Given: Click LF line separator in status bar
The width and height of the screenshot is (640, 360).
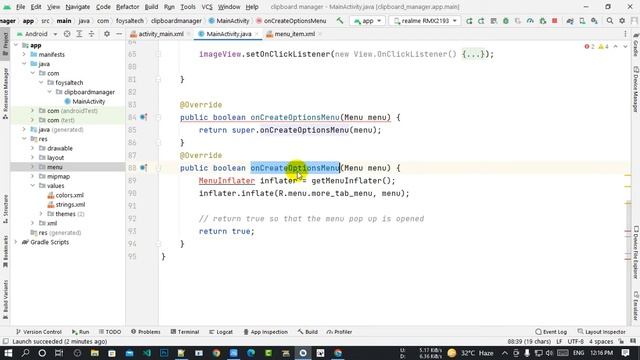Looking at the screenshot, I should [x=559, y=341].
